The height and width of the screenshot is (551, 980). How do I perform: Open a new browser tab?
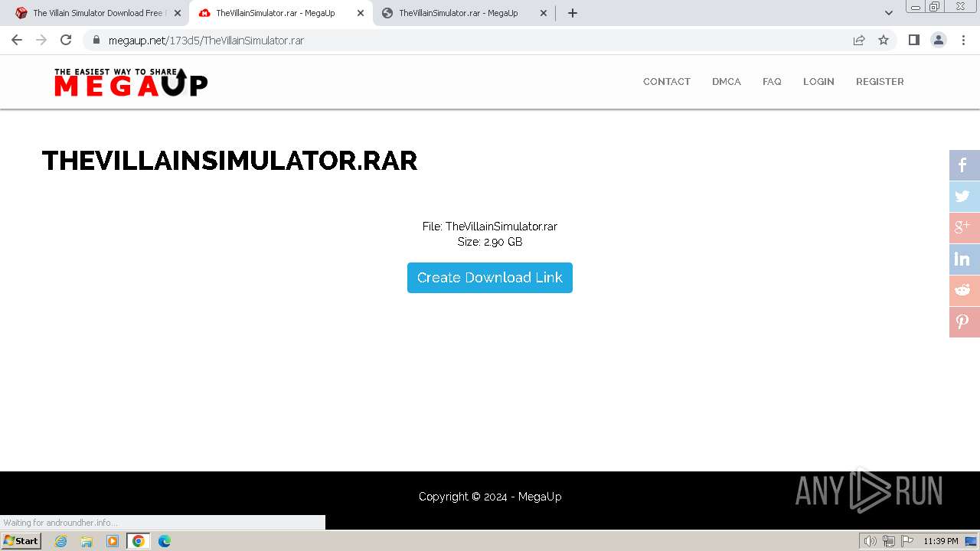click(x=573, y=13)
